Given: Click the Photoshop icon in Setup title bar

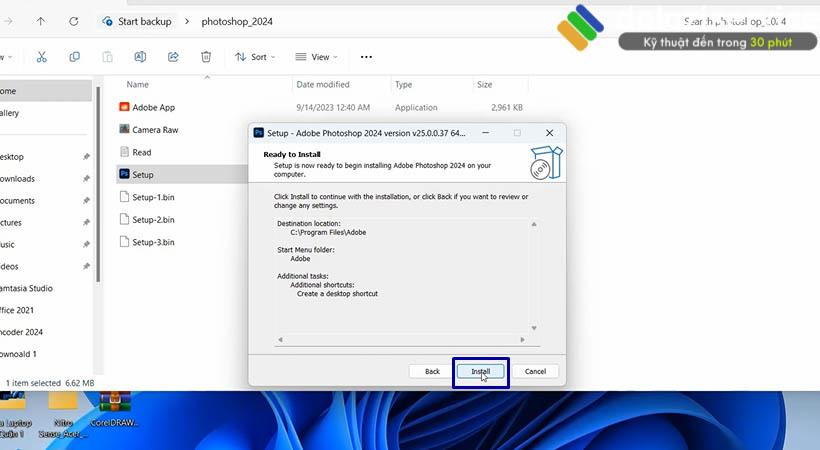Looking at the screenshot, I should pos(258,133).
